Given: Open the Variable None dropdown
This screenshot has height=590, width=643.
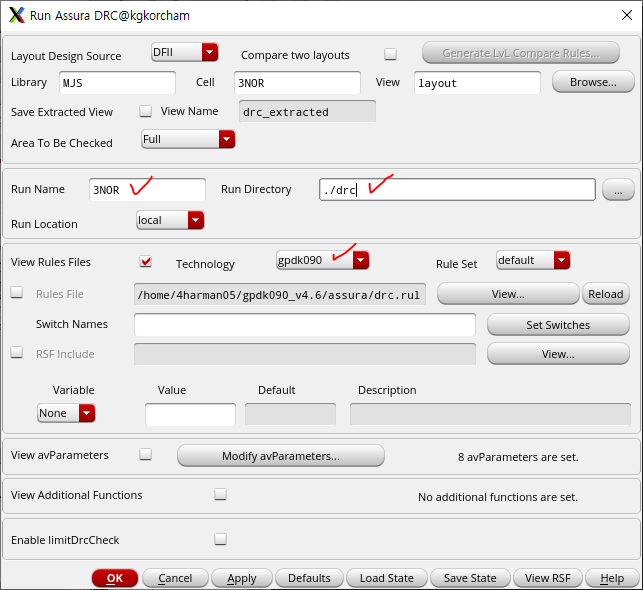Looking at the screenshot, I should (x=66, y=413).
